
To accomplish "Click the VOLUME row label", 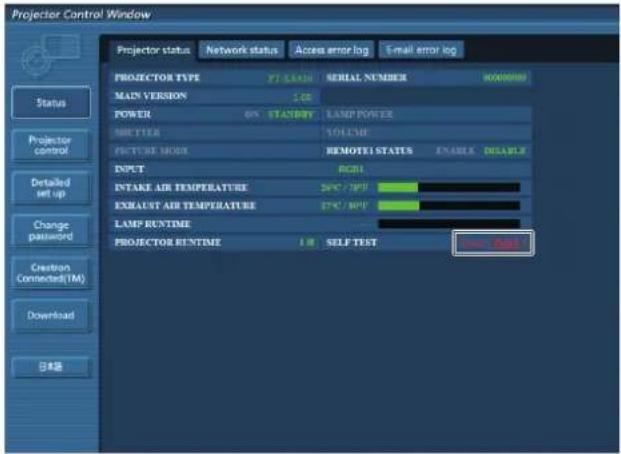I will [347, 133].
